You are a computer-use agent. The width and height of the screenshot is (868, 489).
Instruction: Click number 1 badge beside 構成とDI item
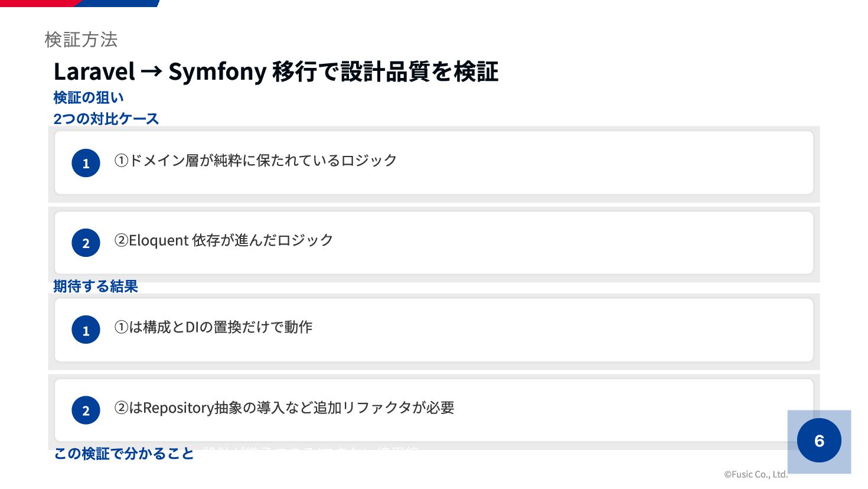(x=86, y=330)
